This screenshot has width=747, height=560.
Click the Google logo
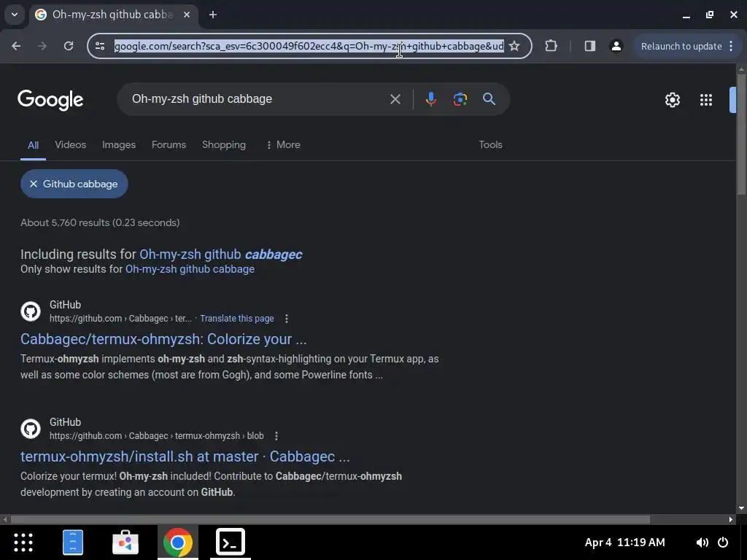(50, 100)
